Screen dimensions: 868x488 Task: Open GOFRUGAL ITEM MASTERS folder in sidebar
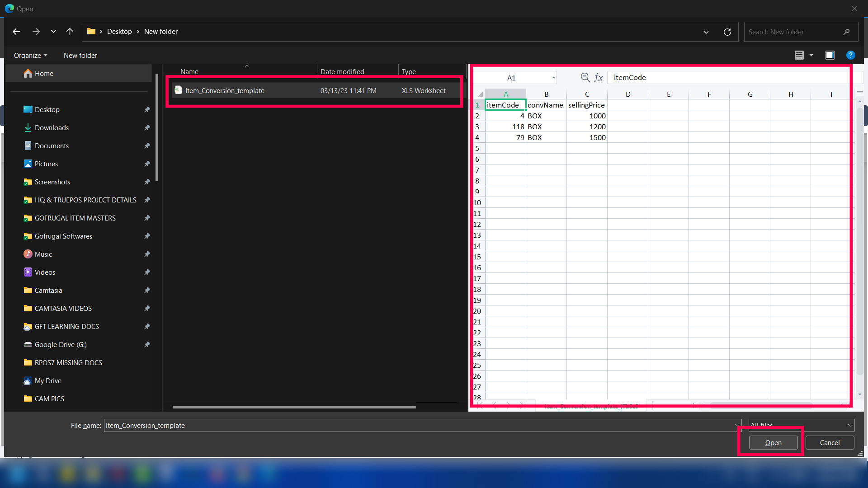[75, 218]
